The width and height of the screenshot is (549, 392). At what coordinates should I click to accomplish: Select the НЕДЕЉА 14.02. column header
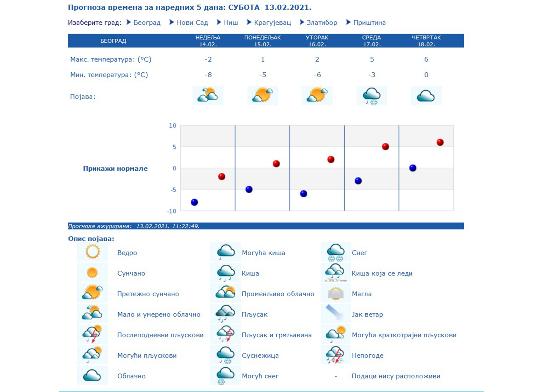point(208,41)
